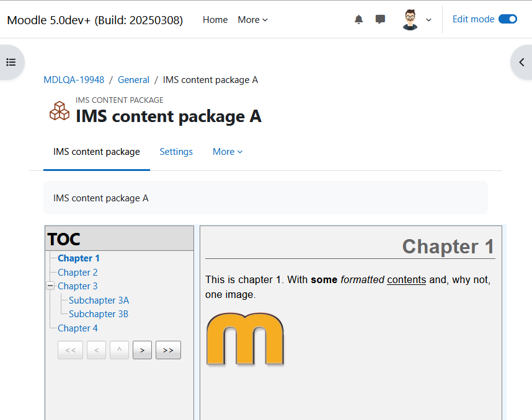Open Subchapter 3B in the TOC
Image resolution: width=532 pixels, height=420 pixels.
coord(99,314)
